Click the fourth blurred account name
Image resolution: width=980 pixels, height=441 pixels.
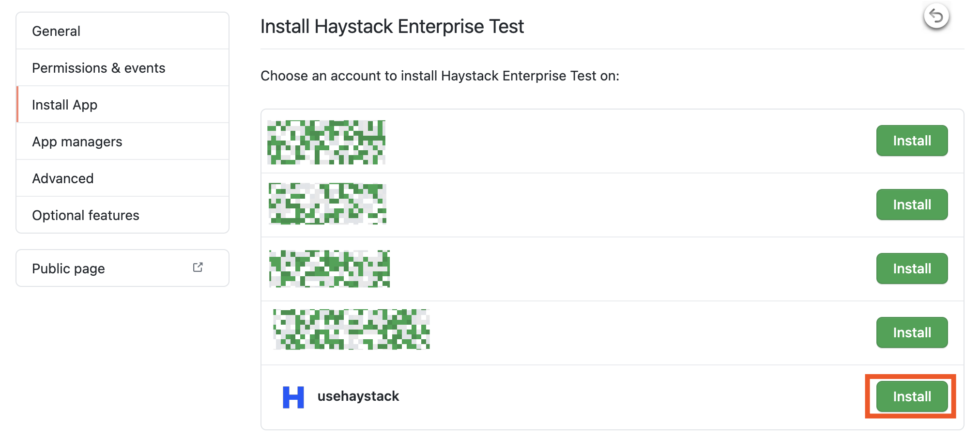352,330
